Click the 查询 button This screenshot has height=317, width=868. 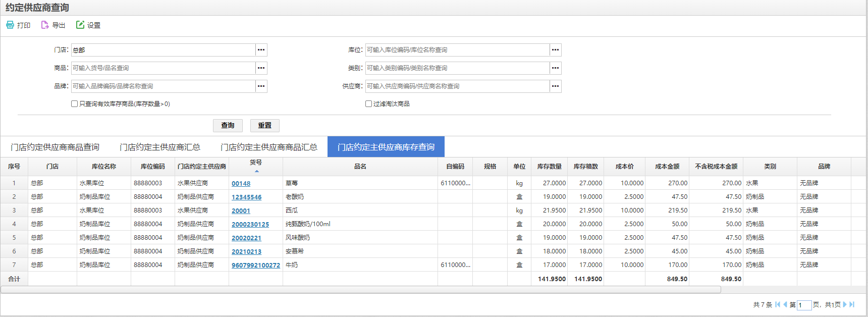point(228,125)
